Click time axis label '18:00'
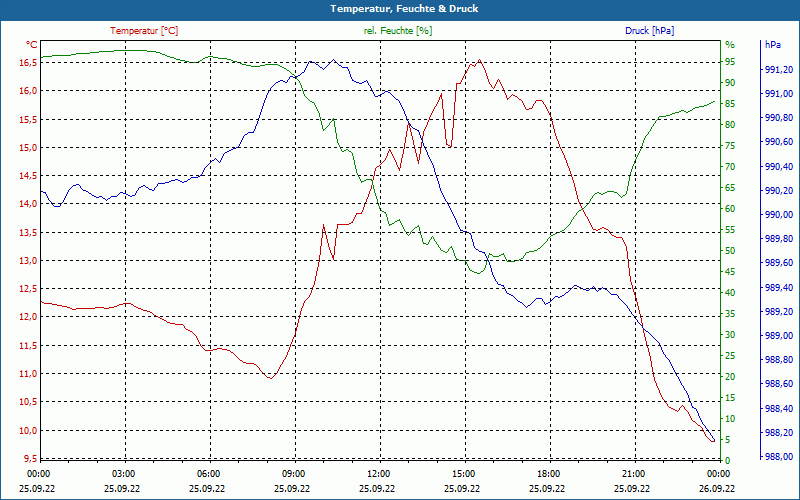 coord(548,473)
